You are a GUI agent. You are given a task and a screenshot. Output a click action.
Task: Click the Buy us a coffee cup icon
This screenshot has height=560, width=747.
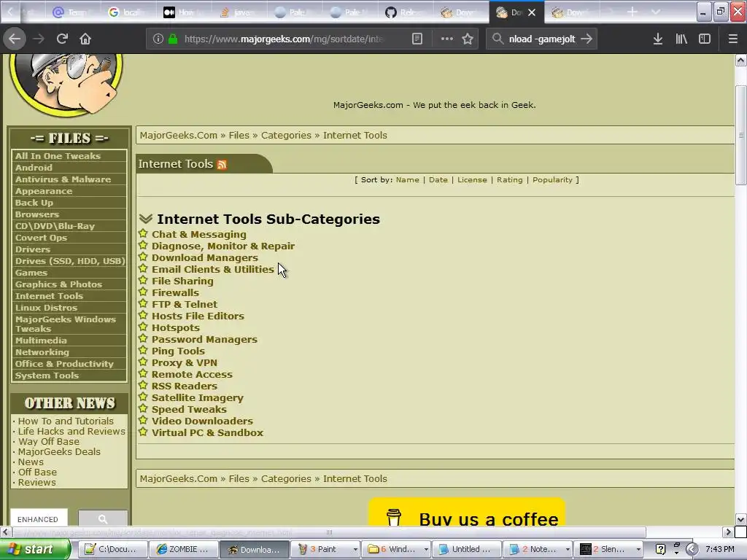[x=393, y=517]
